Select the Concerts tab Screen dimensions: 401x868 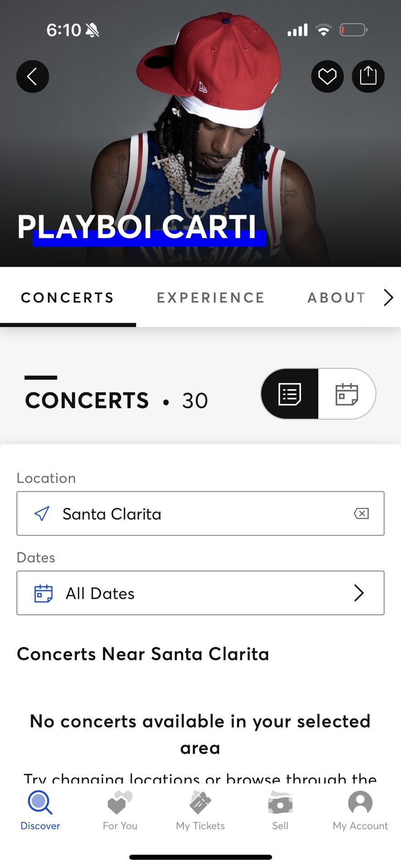68,297
